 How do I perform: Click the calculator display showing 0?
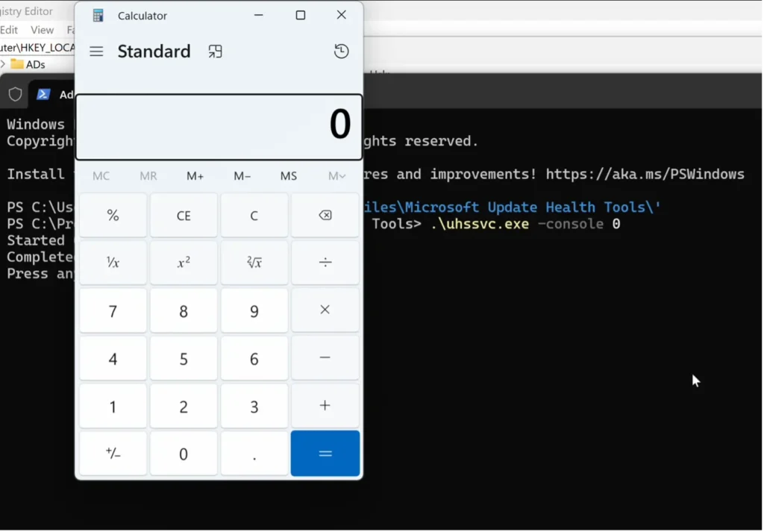(x=219, y=126)
